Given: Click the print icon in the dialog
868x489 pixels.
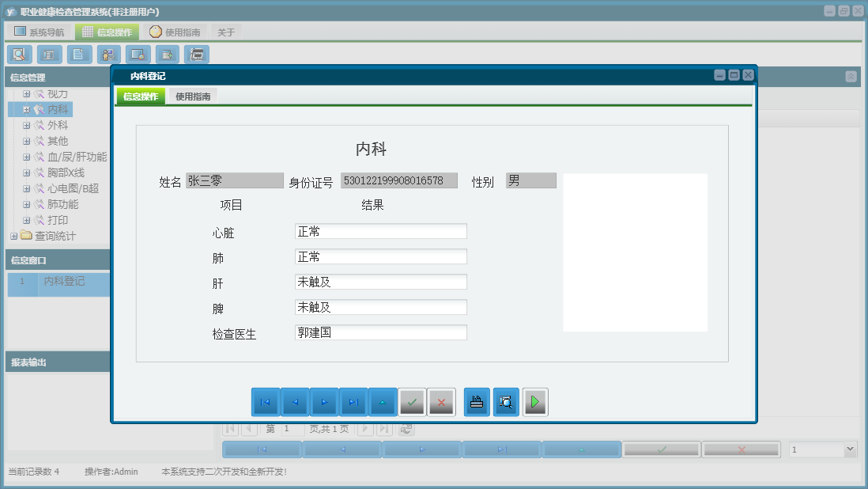Looking at the screenshot, I should [476, 402].
